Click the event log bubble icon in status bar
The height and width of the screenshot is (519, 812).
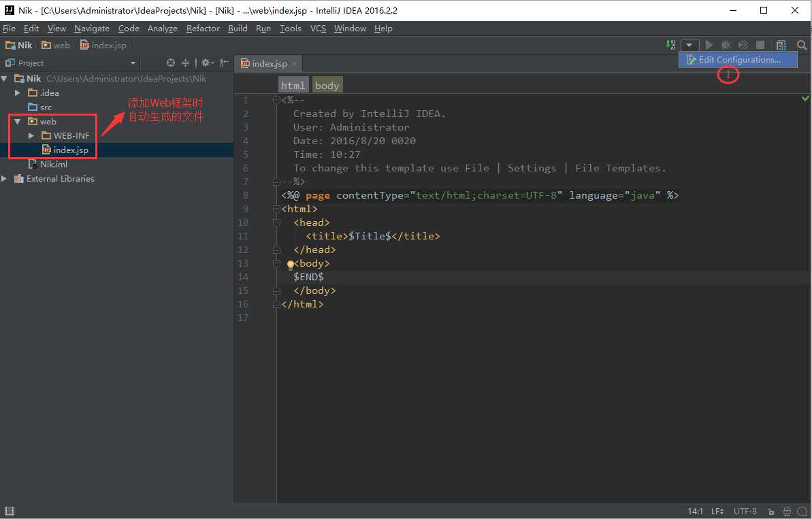802,512
